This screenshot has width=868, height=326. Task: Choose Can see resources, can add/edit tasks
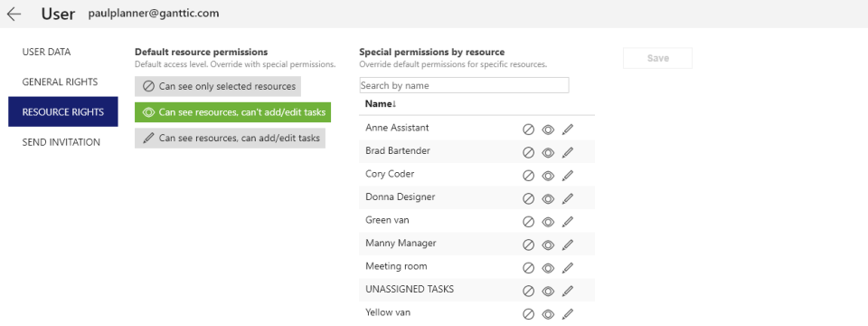(x=230, y=138)
